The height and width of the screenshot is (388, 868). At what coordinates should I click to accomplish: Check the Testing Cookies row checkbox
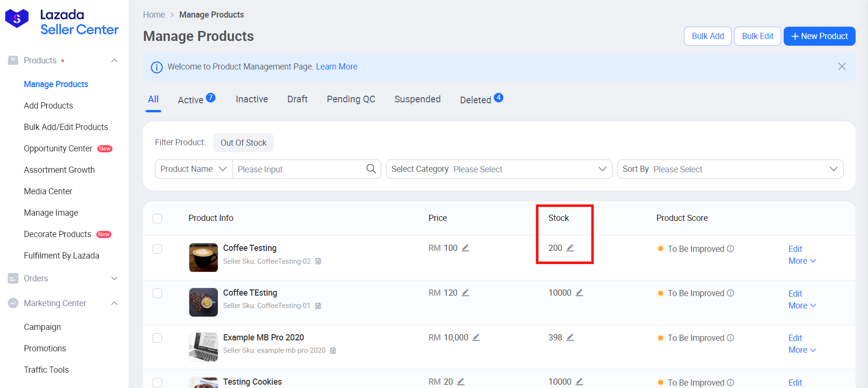tap(157, 383)
